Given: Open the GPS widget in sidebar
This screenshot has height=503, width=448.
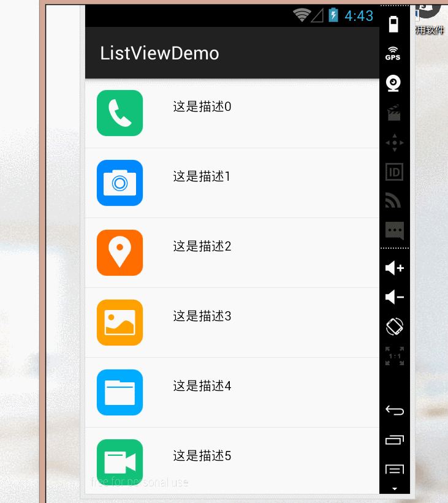Looking at the screenshot, I should tap(393, 53).
